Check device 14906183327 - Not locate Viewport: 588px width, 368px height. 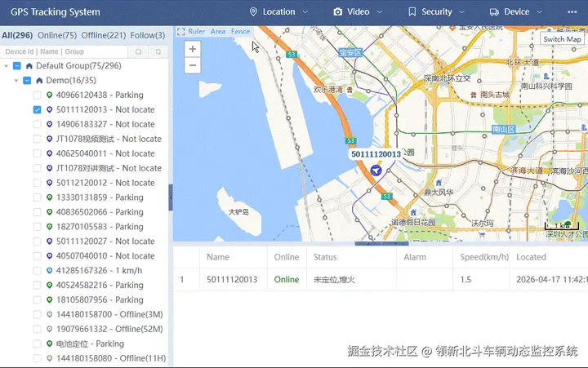pyautogui.click(x=37, y=124)
